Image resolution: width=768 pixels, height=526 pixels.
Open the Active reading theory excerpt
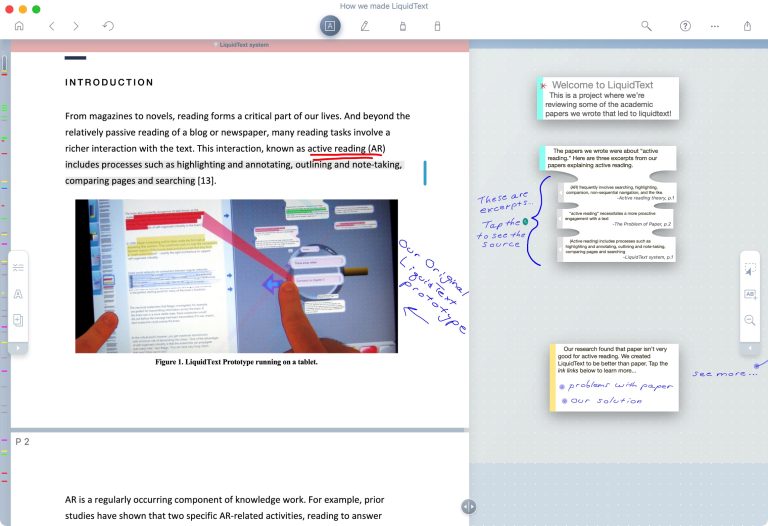pyautogui.click(x=617, y=192)
